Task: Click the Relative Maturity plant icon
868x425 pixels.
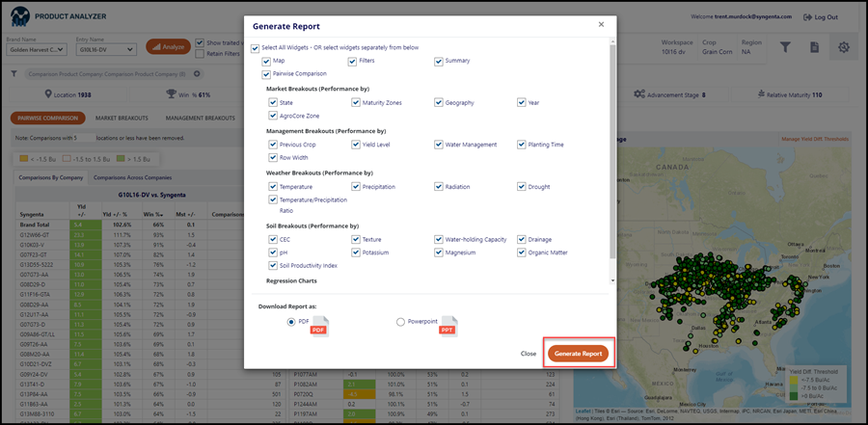Action: (x=761, y=94)
